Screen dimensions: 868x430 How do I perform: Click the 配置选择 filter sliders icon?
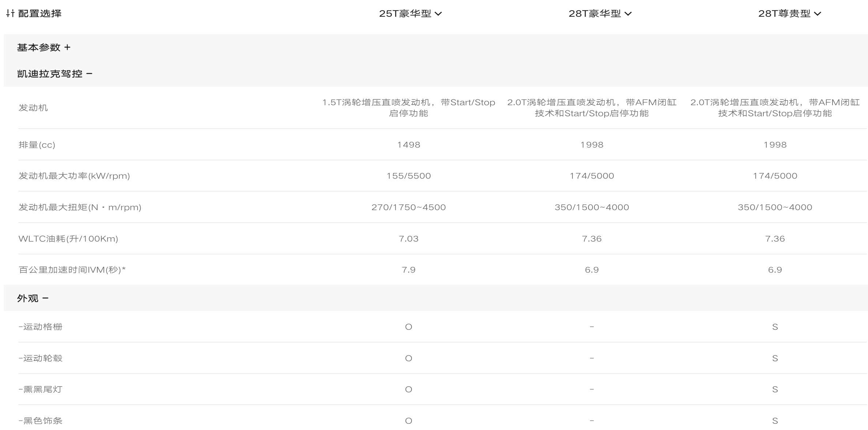(x=10, y=14)
